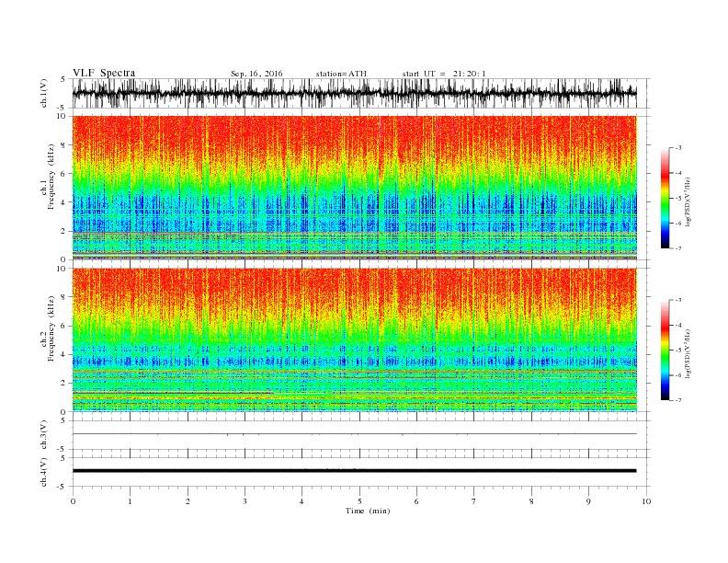Select the "start UT = 21:20:1" text

pyautogui.click(x=444, y=74)
